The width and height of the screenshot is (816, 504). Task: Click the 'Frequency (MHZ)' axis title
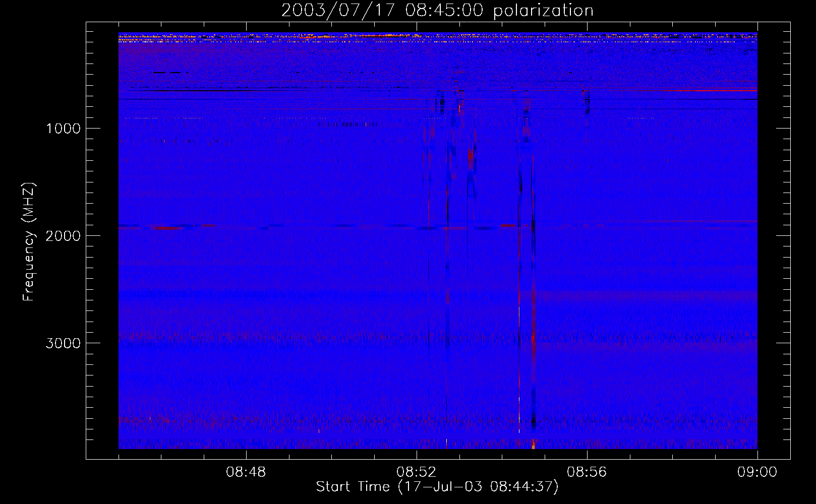coord(29,242)
